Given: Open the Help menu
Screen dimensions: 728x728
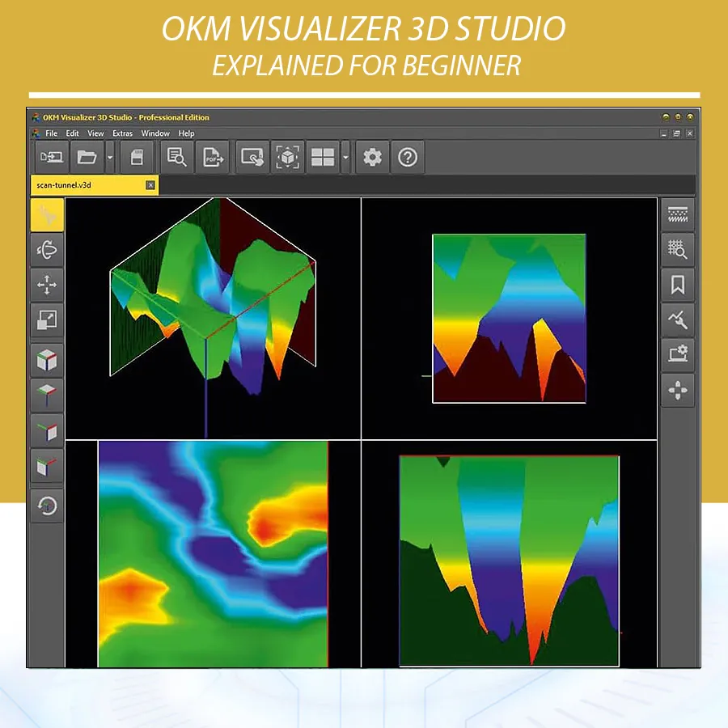Looking at the screenshot, I should click(187, 133).
